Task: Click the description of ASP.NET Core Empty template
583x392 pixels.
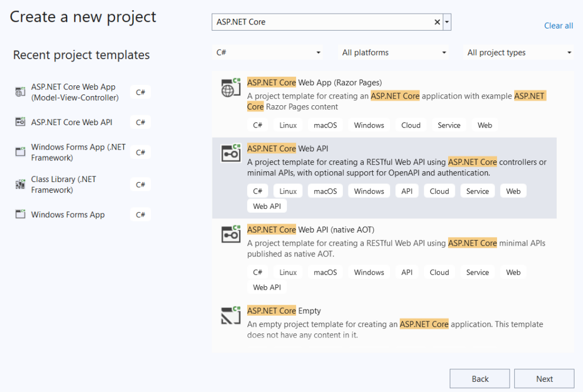Action: click(x=395, y=329)
